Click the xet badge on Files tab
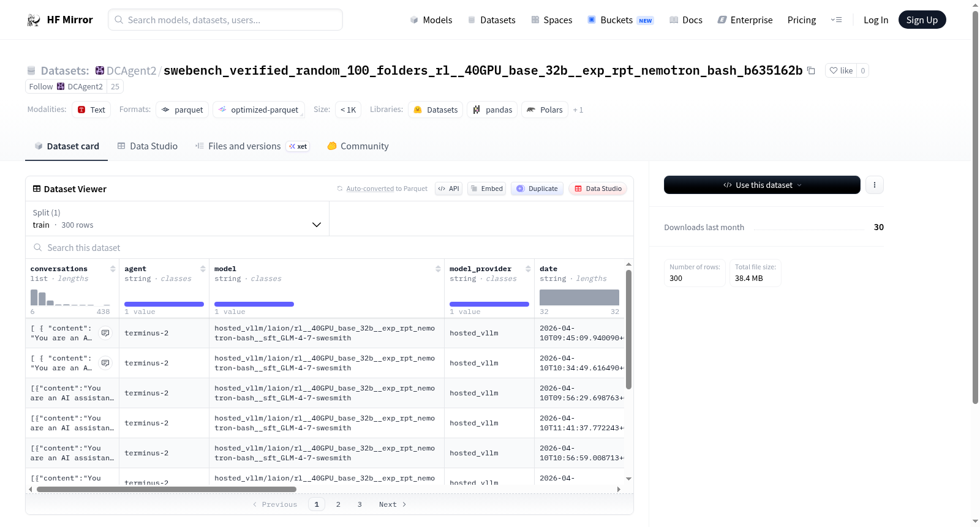Image resolution: width=980 pixels, height=527 pixels. (298, 146)
